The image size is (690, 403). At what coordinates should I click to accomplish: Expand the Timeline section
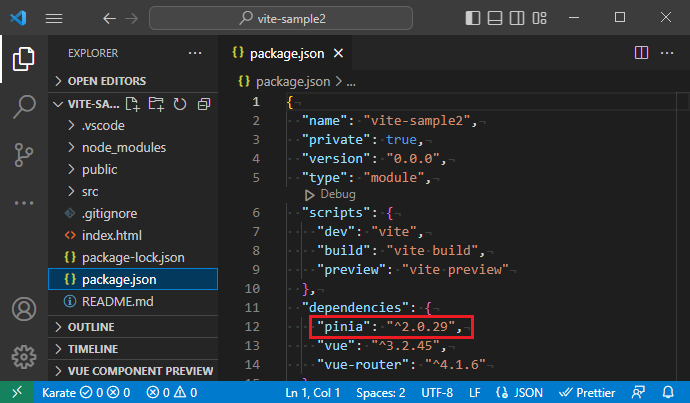click(133, 349)
